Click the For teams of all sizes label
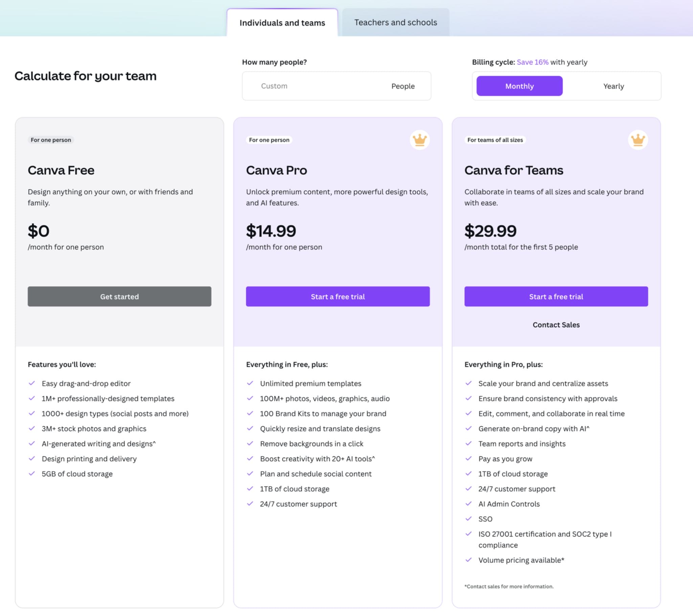 (495, 140)
